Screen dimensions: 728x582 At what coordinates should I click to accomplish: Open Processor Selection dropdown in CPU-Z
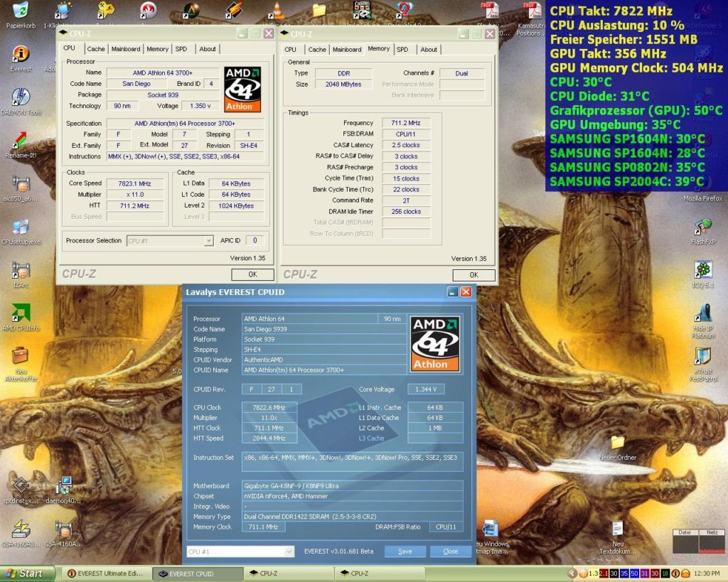(x=170, y=241)
